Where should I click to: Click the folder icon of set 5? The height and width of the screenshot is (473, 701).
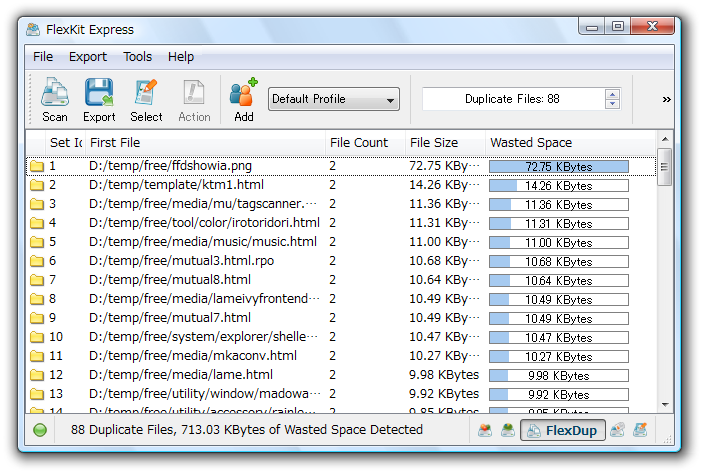pyautogui.click(x=37, y=242)
